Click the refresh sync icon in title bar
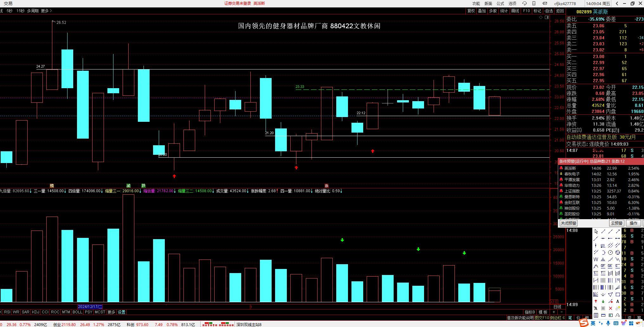This screenshot has width=644, height=327. point(525,3)
